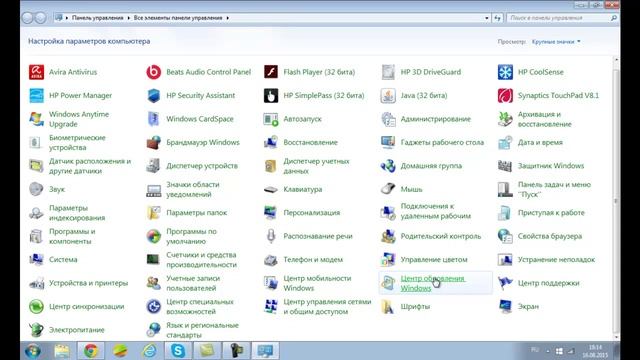Viewport: 640px width, 360px height.
Task: Click the vertical scrollbar down arrow
Action: [x=616, y=337]
